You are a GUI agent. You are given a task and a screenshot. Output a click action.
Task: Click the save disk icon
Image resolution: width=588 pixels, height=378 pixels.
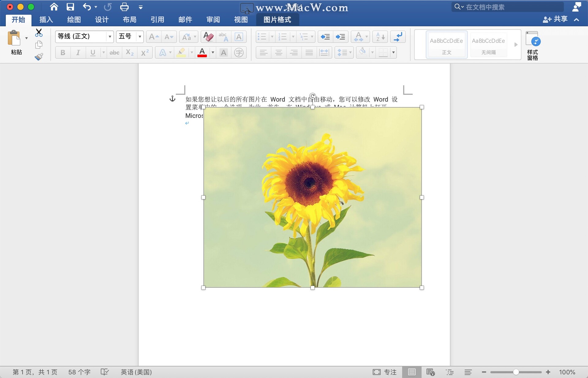pos(70,7)
